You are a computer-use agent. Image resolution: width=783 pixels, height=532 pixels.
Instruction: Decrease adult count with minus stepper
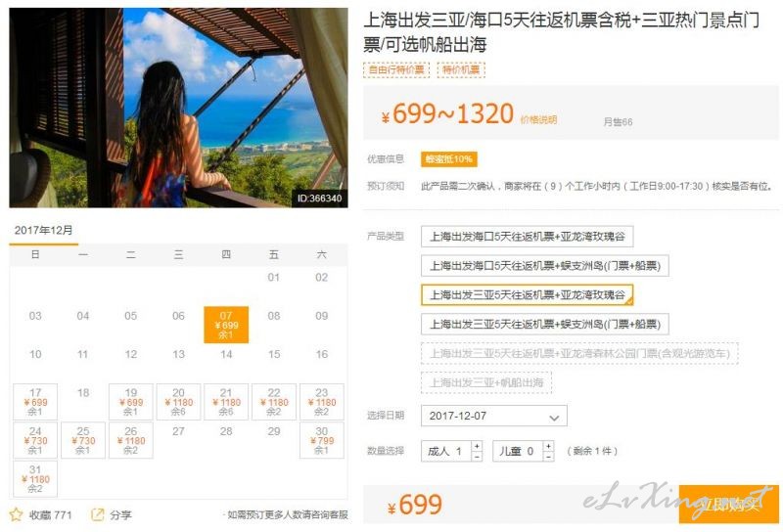pyautogui.click(x=477, y=456)
